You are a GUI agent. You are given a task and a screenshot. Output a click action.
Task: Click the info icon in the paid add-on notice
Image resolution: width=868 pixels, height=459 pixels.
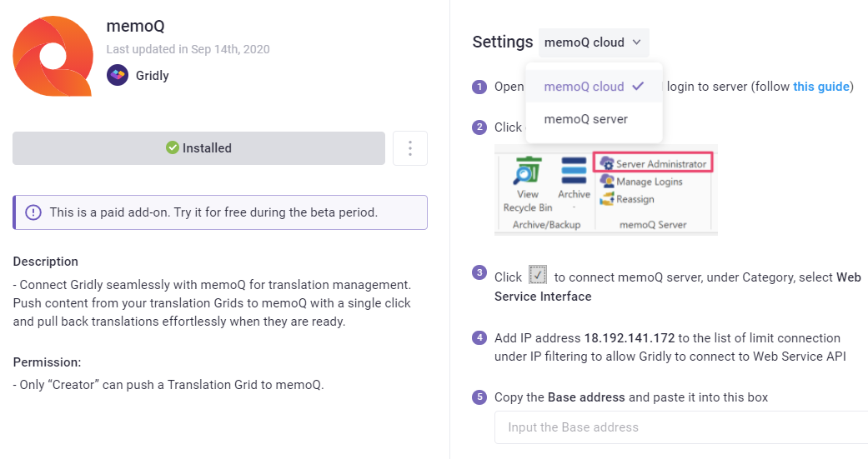coord(33,212)
